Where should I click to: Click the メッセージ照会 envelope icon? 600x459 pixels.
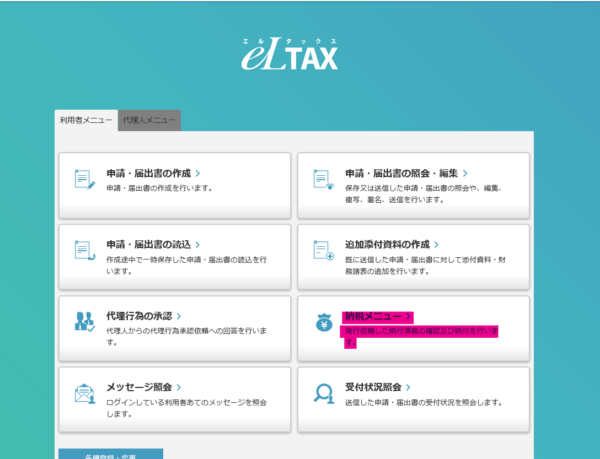85,394
